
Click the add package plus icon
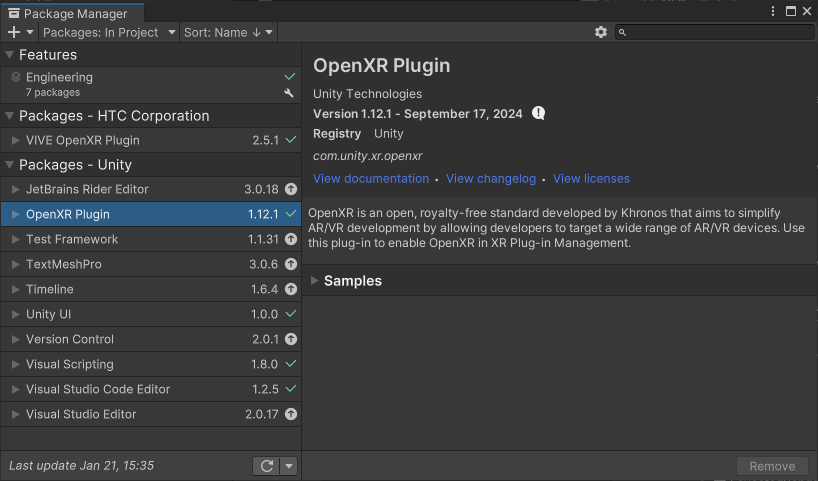pos(14,32)
